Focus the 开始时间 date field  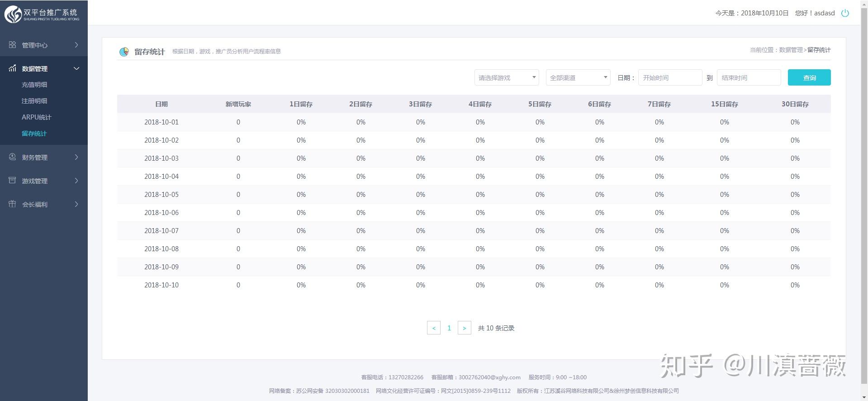(670, 77)
